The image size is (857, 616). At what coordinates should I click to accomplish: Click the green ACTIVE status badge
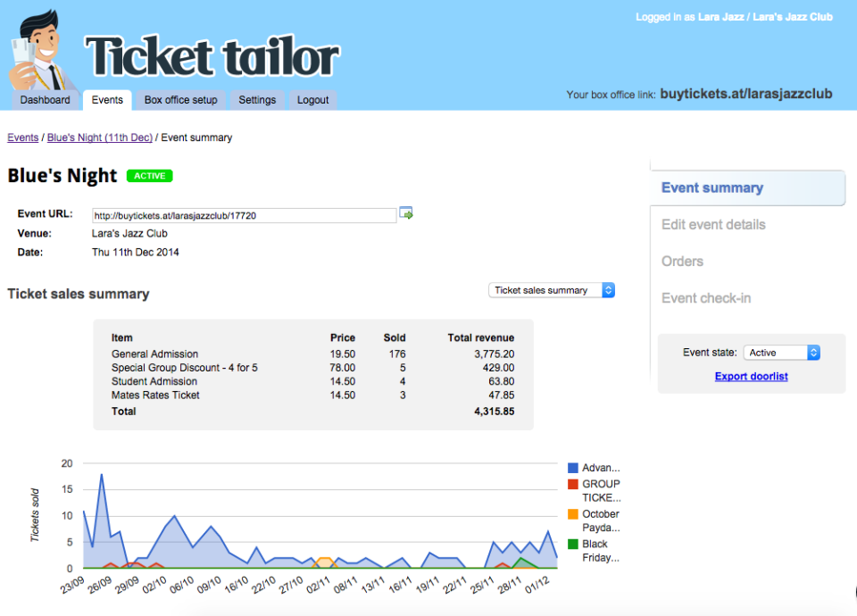tap(150, 176)
